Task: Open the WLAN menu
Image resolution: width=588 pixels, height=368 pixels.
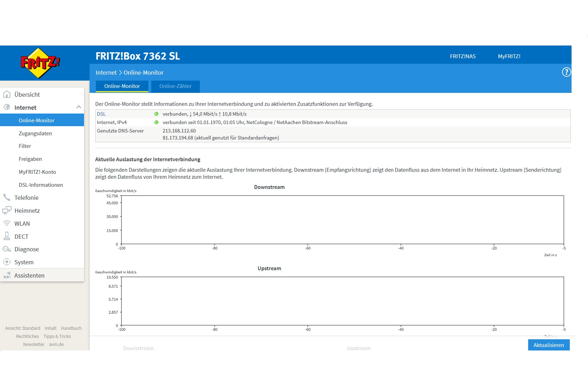Action: click(22, 224)
